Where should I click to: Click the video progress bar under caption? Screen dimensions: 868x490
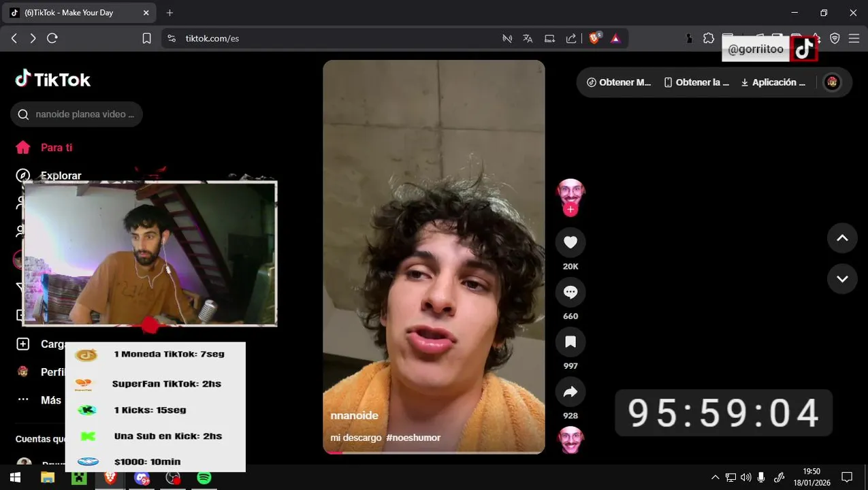[434, 452]
